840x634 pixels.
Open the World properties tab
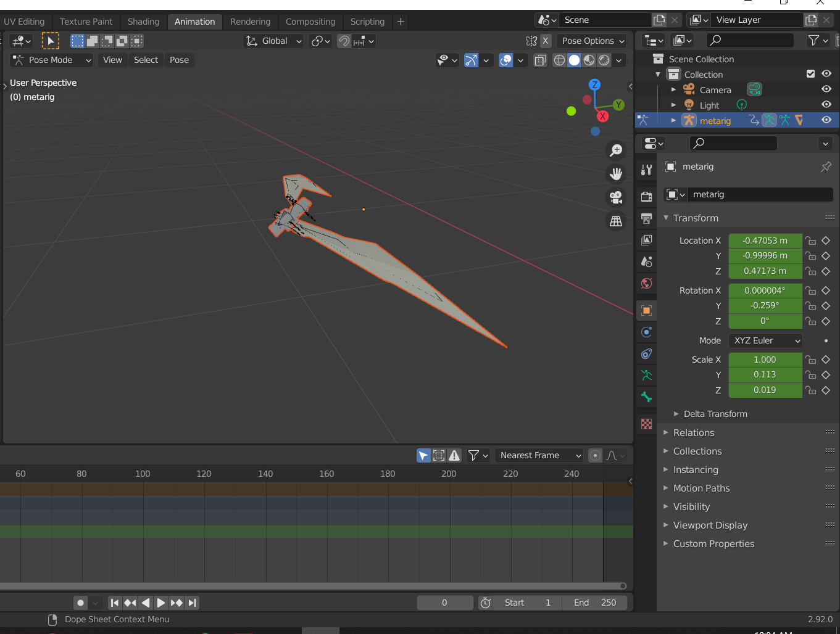point(646,284)
